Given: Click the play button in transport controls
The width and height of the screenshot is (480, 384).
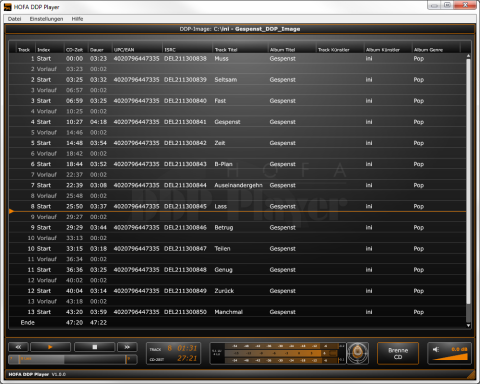Looking at the screenshot, I should click(x=50, y=347).
